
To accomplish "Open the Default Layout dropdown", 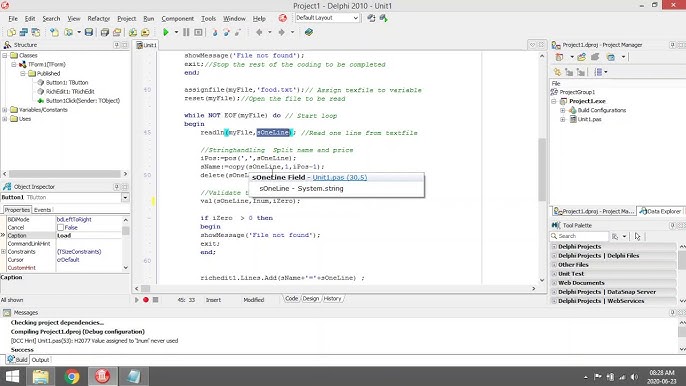I will click(327, 18).
